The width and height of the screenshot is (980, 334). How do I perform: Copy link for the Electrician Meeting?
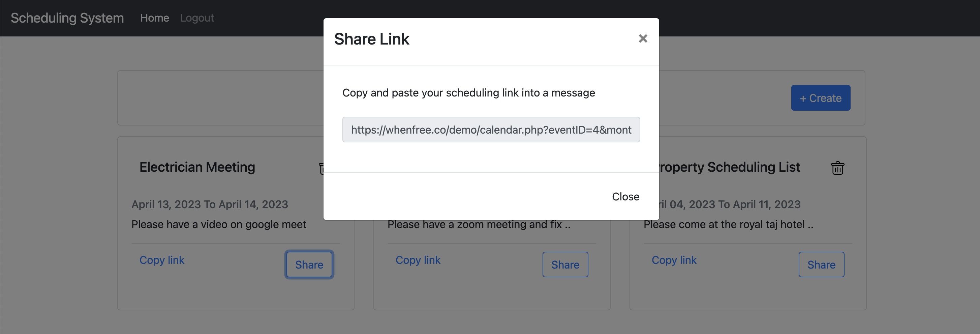162,260
